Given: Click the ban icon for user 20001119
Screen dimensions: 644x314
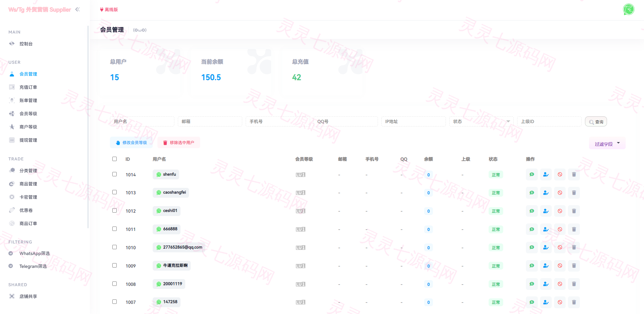Looking at the screenshot, I should [x=560, y=284].
